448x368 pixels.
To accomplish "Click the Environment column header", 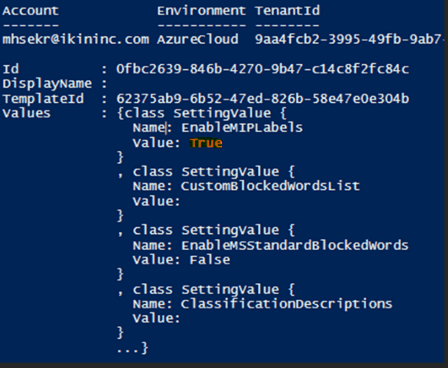I will [x=201, y=11].
